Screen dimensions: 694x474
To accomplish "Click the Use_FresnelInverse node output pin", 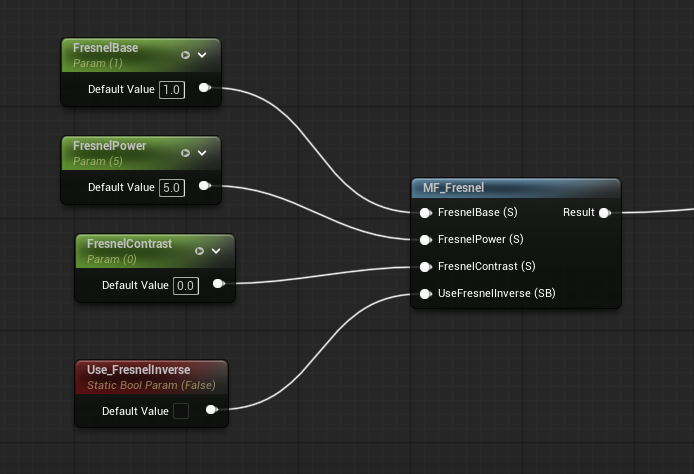I will [212, 409].
